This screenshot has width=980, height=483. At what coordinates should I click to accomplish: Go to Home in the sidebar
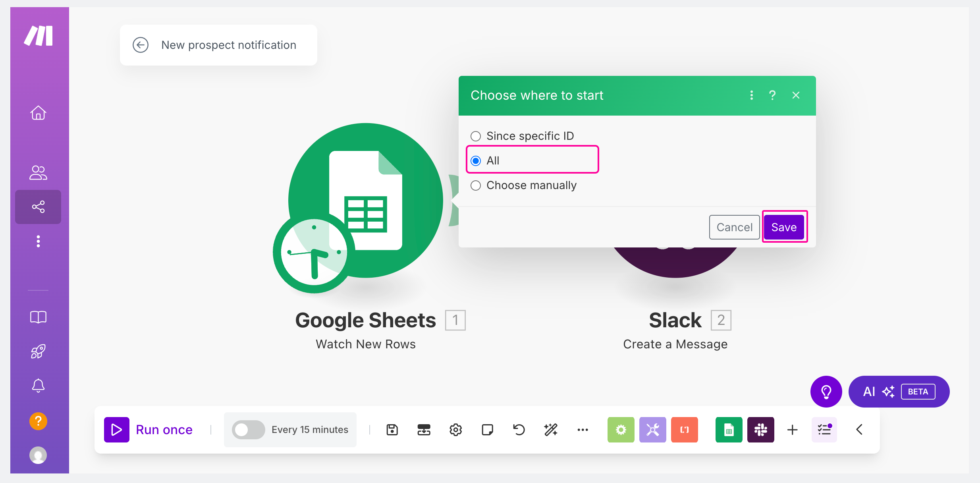click(38, 113)
